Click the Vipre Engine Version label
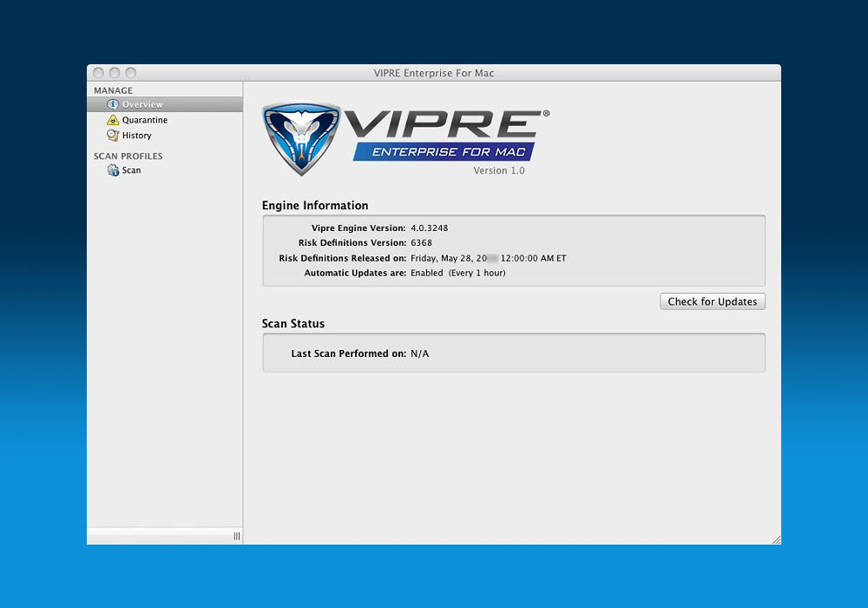 point(358,228)
